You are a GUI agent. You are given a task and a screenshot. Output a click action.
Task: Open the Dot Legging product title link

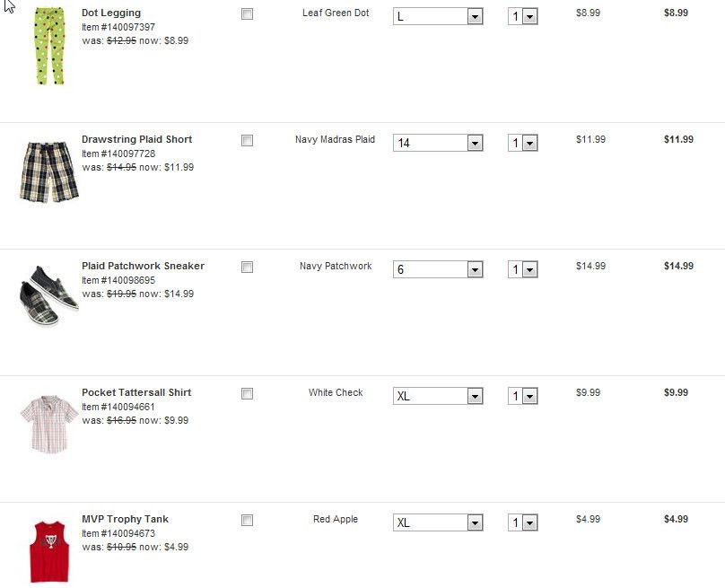point(111,13)
